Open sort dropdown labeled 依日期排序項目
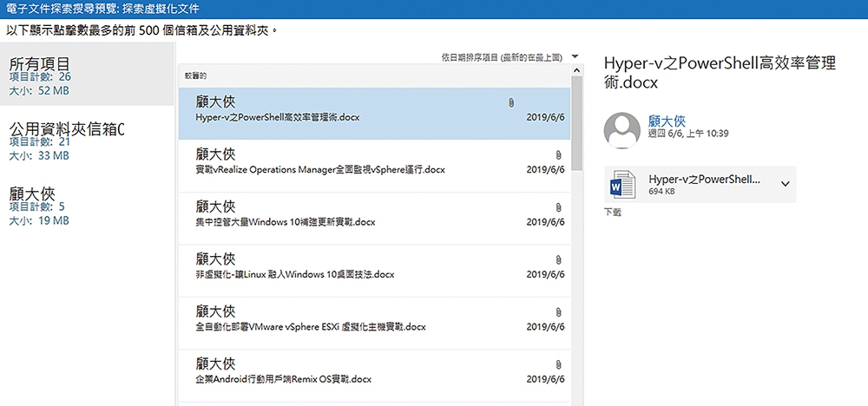Viewport: 868px width, 406px height. coord(502,57)
